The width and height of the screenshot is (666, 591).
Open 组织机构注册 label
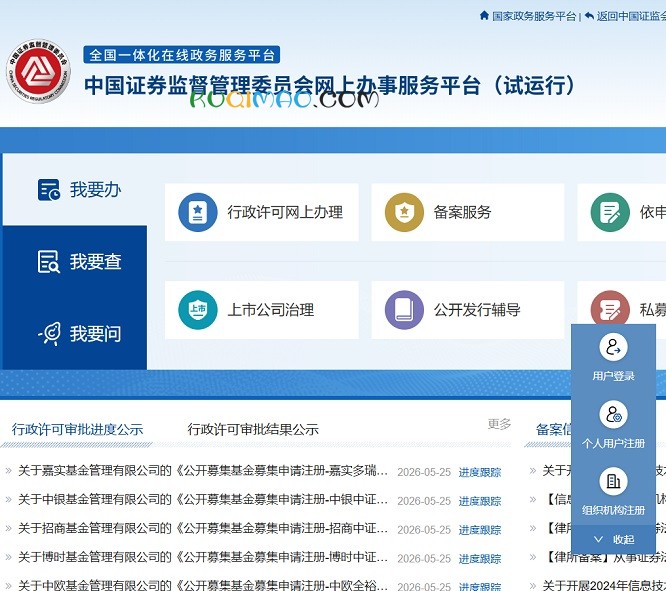pos(613,510)
